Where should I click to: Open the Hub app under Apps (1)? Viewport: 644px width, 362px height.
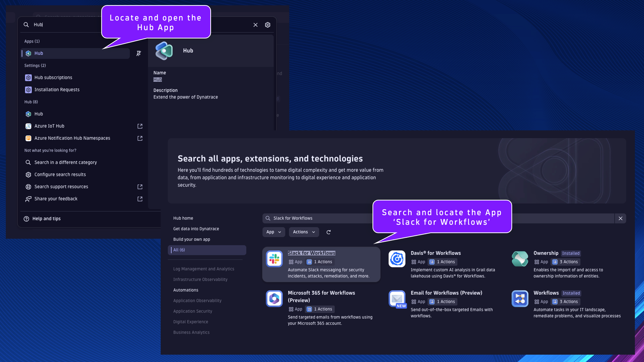click(x=75, y=53)
